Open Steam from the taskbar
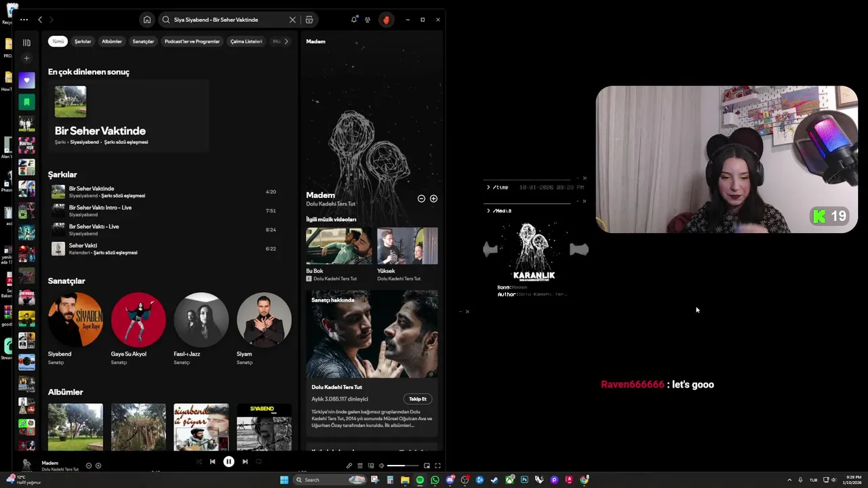Screen dimensions: 868x488 pos(494,480)
